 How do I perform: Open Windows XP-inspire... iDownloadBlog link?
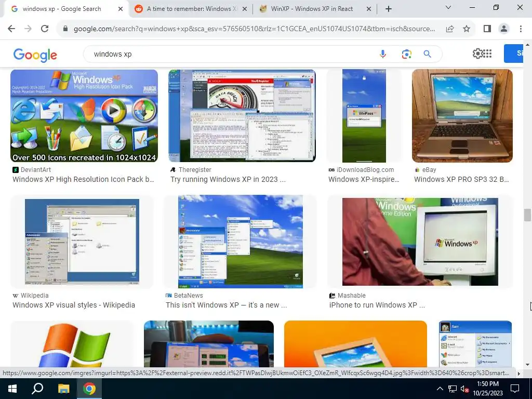click(364, 179)
